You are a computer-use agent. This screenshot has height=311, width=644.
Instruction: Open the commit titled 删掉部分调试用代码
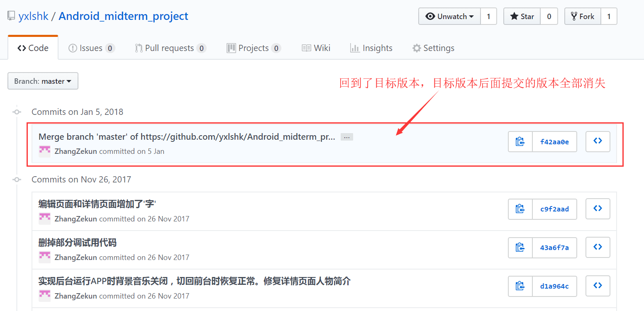coord(78,243)
